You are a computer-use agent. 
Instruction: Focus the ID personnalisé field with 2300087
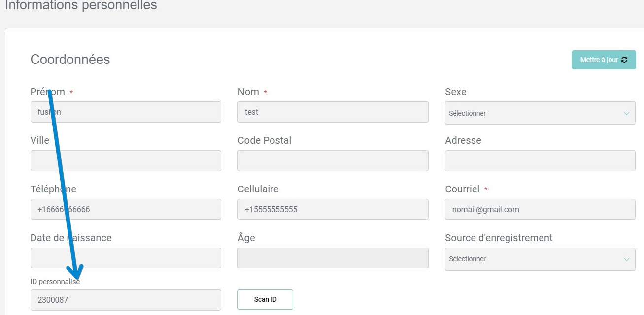click(126, 300)
